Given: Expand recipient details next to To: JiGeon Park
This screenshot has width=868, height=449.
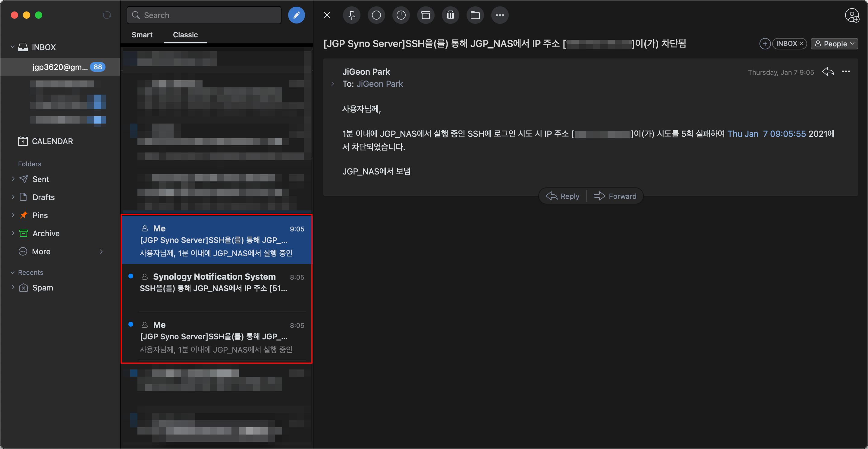Looking at the screenshot, I should [x=332, y=84].
